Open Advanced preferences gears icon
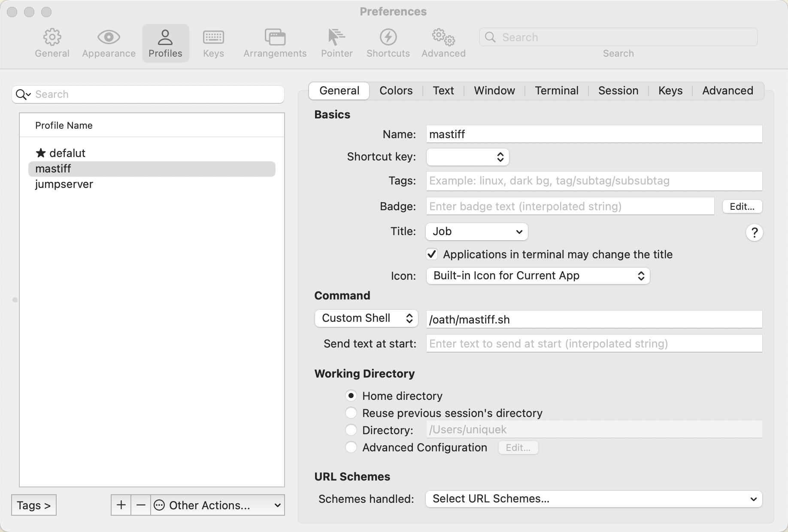 [x=443, y=38]
